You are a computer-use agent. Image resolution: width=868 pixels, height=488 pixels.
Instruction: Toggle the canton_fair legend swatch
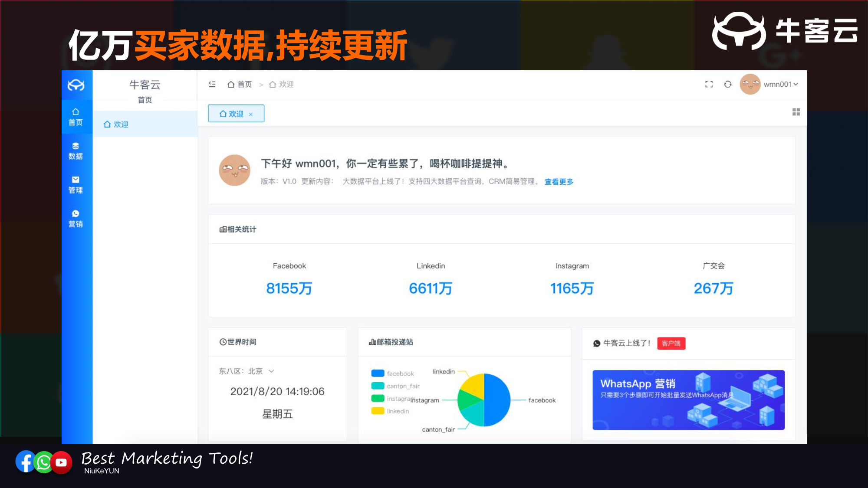click(378, 386)
